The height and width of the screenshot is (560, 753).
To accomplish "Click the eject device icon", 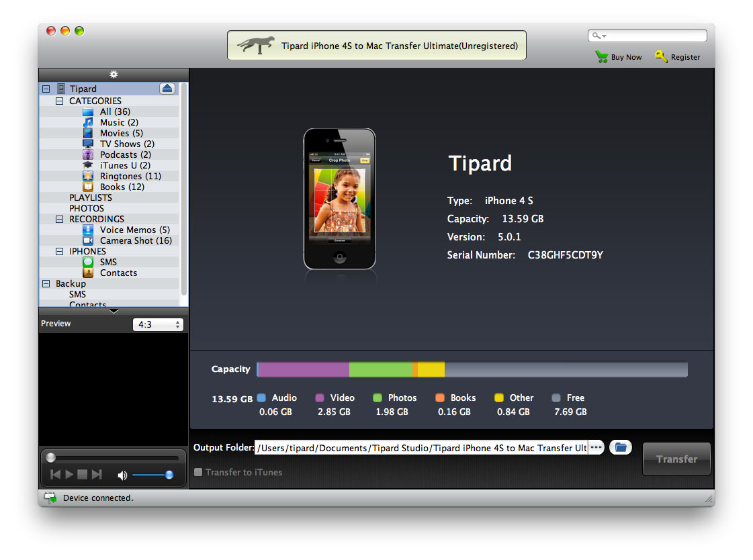I will tap(167, 88).
